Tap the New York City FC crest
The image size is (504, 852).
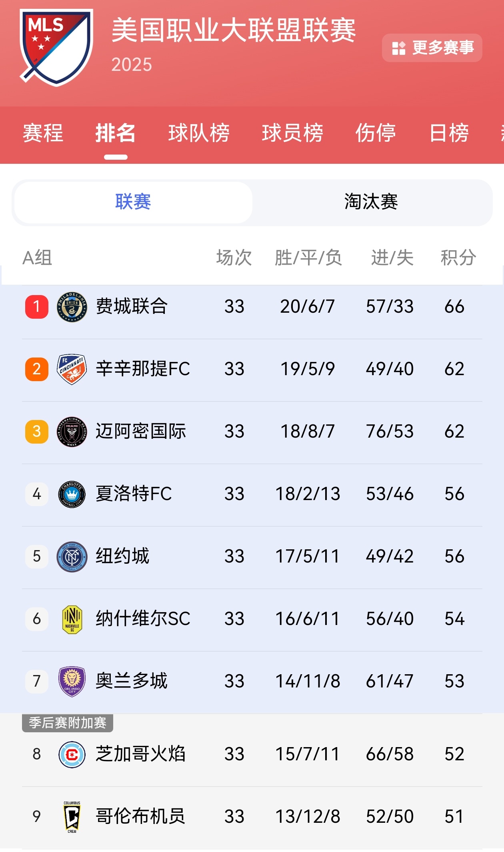tap(72, 557)
